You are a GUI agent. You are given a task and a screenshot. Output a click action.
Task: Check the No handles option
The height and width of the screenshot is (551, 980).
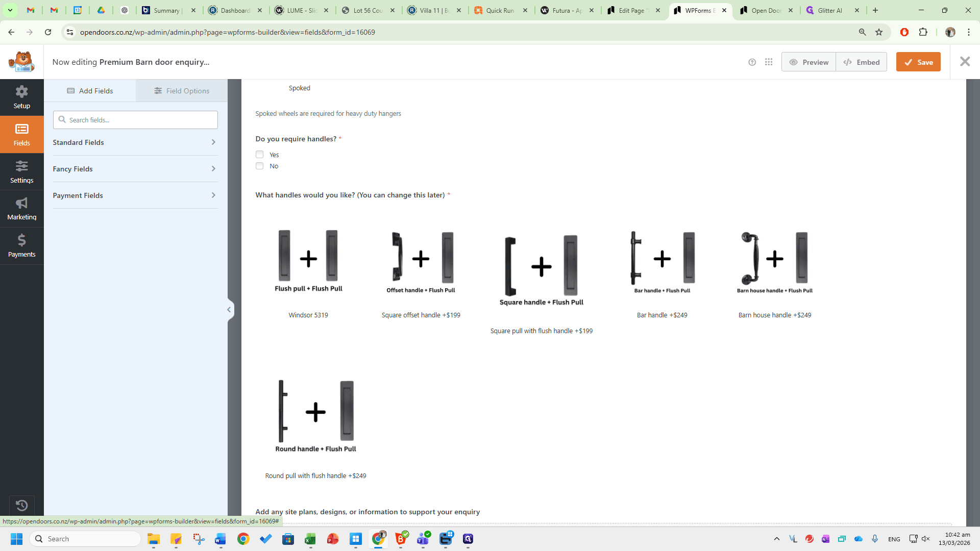(x=259, y=166)
